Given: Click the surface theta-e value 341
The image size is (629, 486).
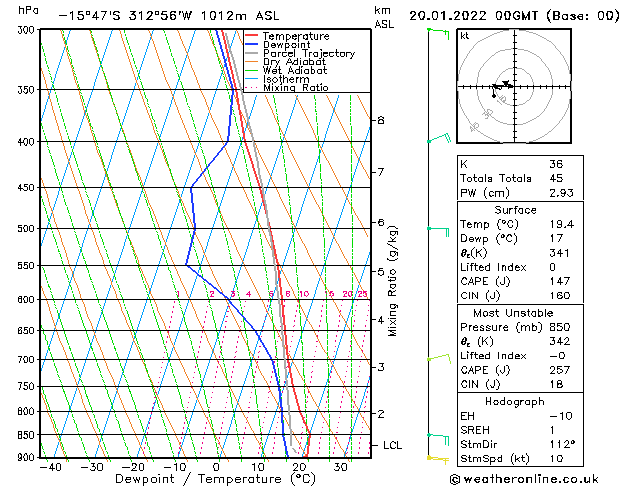Looking at the screenshot, I should (x=559, y=253).
